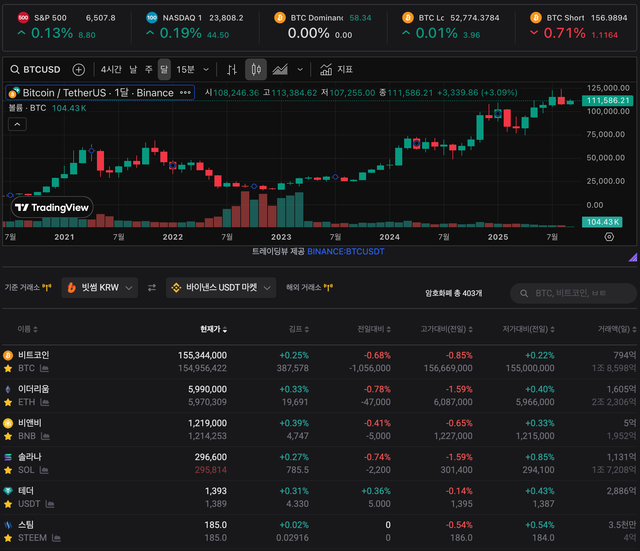Image resolution: width=640 pixels, height=551 pixels.
Task: Sort the table by 김프 column
Action: click(x=299, y=329)
